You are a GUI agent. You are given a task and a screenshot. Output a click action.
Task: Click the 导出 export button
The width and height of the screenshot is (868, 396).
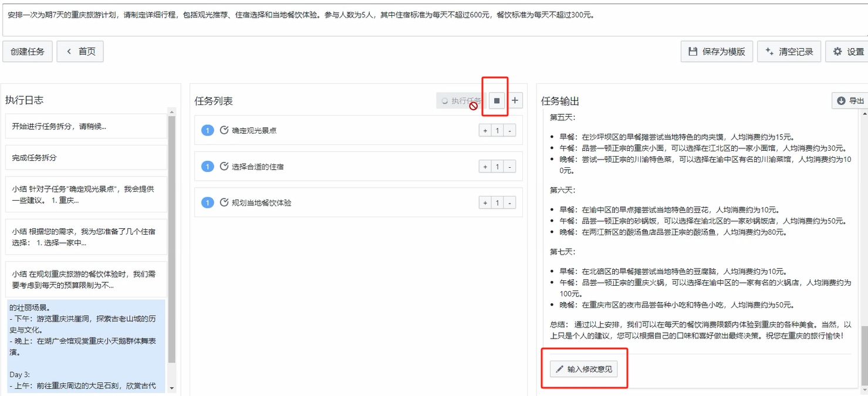click(850, 101)
